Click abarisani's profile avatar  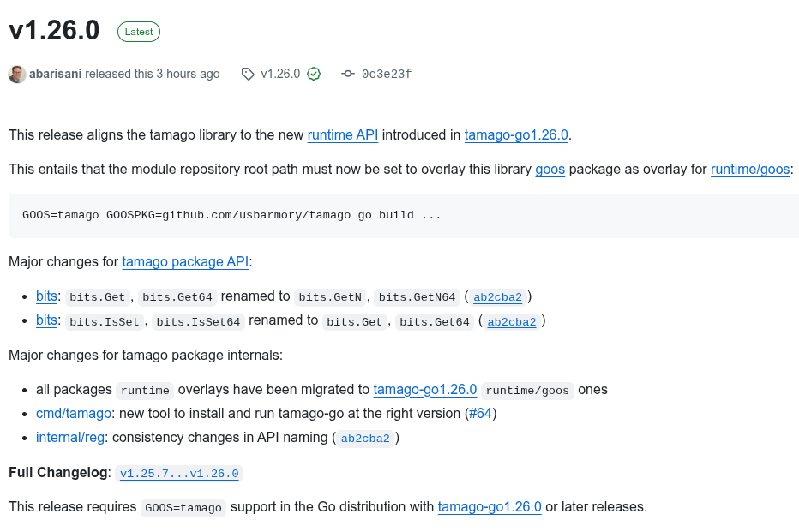click(17, 75)
